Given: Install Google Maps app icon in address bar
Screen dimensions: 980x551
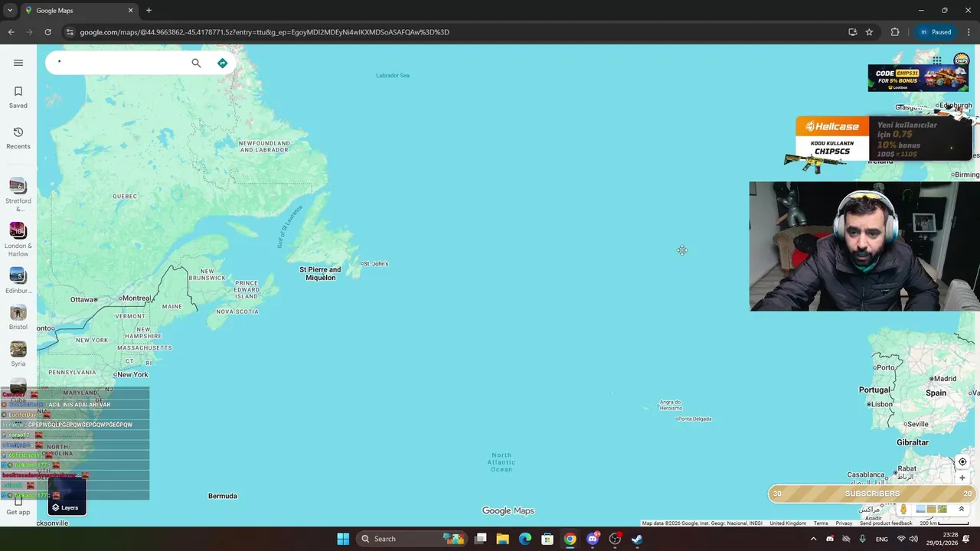Looking at the screenshot, I should coord(852,32).
